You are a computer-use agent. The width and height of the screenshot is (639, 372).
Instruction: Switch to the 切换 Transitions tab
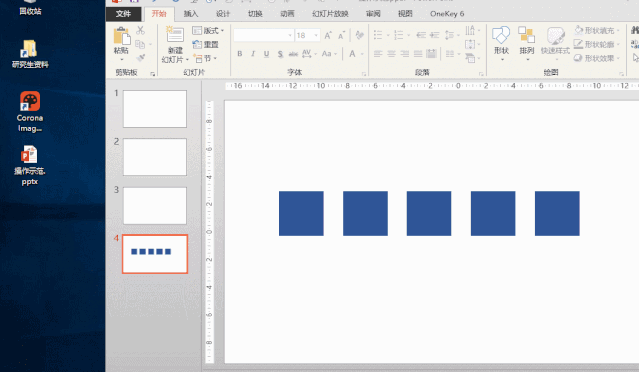pyautogui.click(x=255, y=13)
